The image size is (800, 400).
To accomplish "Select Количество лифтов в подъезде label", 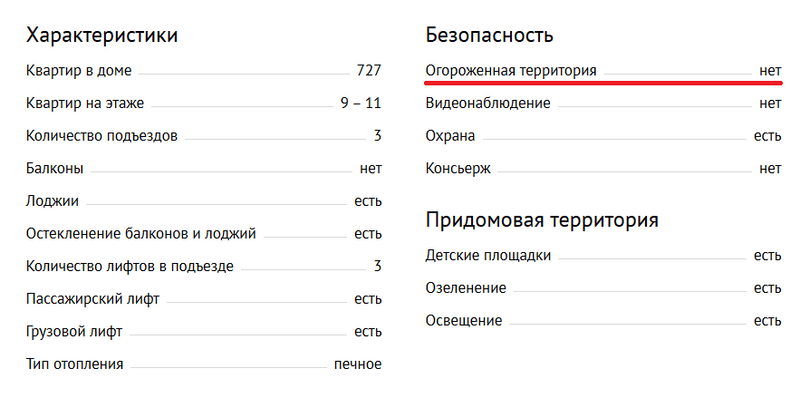I will point(130,266).
